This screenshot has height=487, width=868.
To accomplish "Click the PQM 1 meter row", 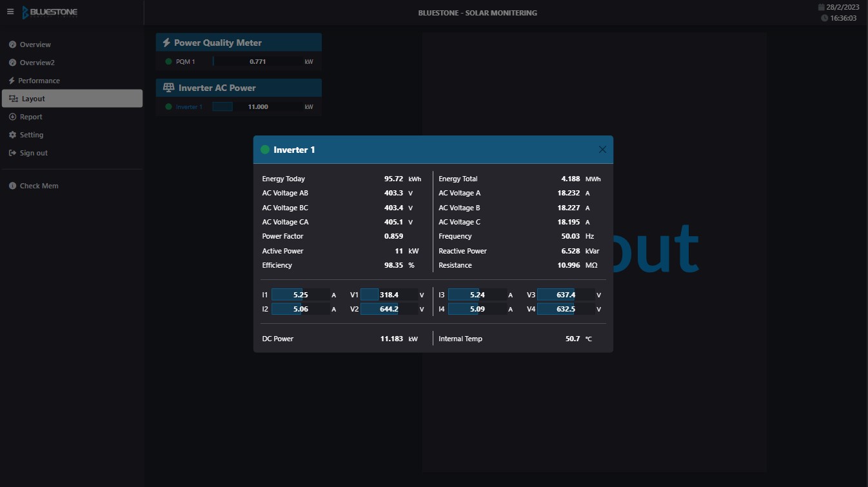I will 239,62.
